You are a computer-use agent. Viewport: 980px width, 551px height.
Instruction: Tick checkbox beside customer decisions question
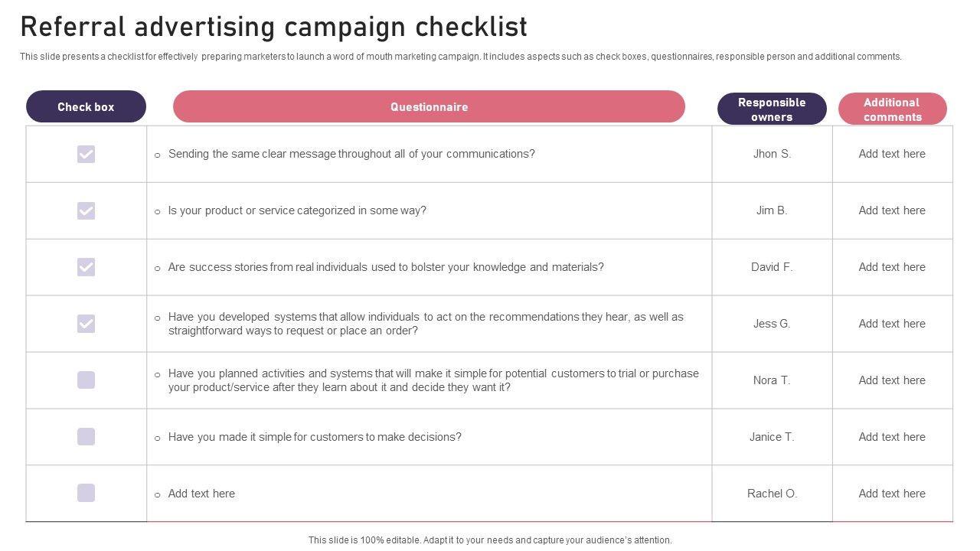coord(86,437)
